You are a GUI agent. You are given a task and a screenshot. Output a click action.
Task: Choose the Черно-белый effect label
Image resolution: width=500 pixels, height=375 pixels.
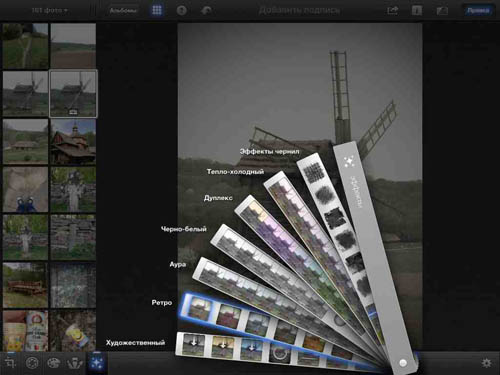(x=184, y=229)
